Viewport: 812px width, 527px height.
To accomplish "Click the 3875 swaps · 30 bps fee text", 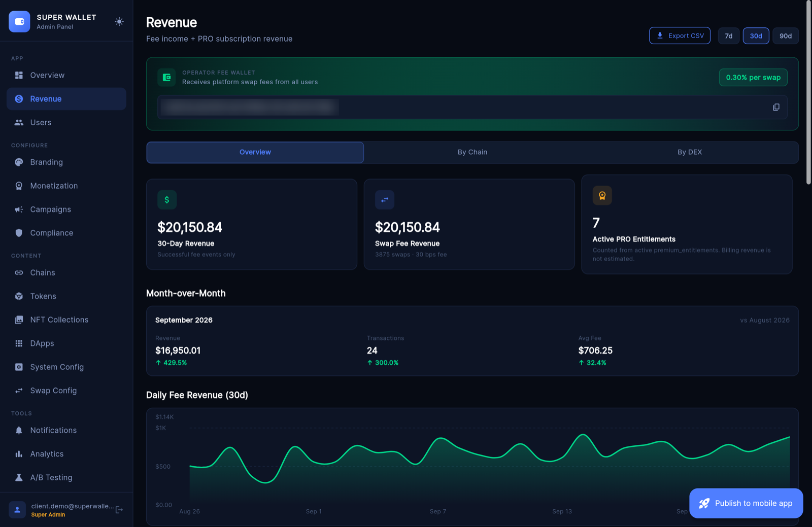I will click(x=411, y=255).
